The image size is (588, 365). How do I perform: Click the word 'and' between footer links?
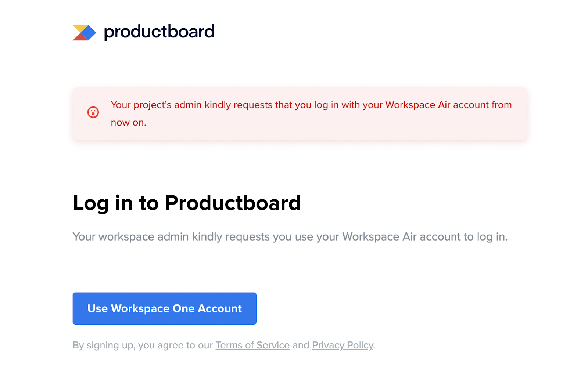pyautogui.click(x=301, y=345)
